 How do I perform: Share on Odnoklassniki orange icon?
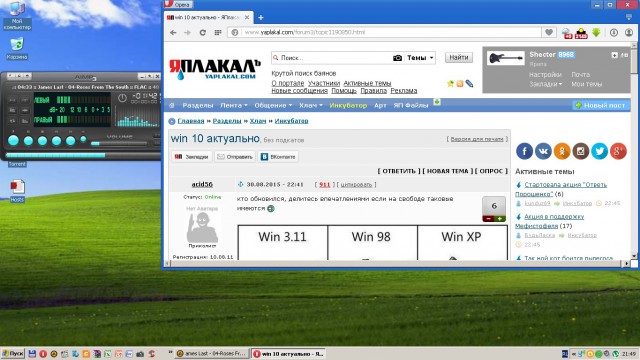click(562, 151)
